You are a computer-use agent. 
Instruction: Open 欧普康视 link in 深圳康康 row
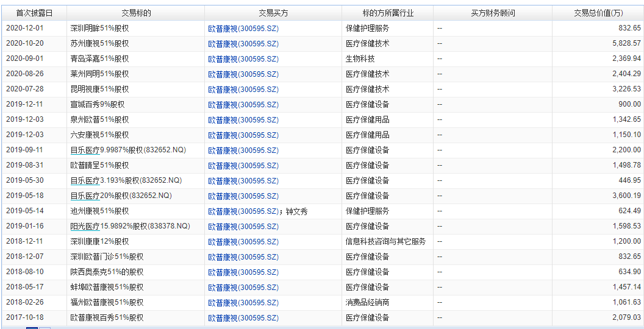click(x=243, y=242)
